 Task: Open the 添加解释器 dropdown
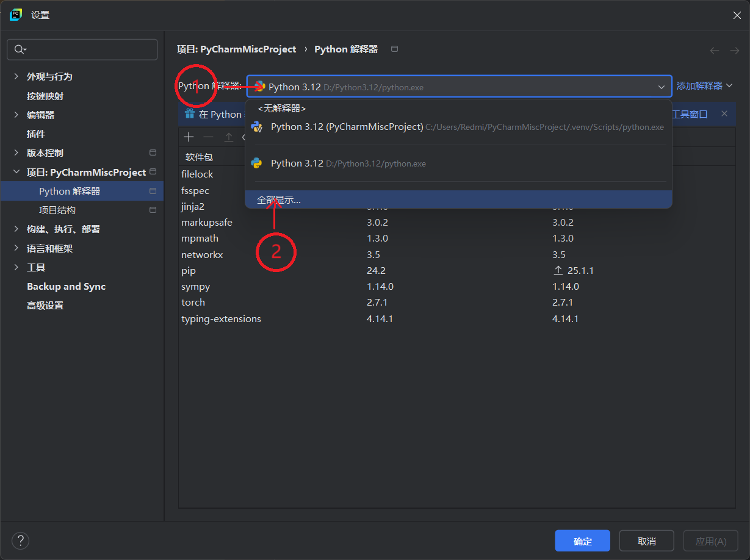pos(704,86)
